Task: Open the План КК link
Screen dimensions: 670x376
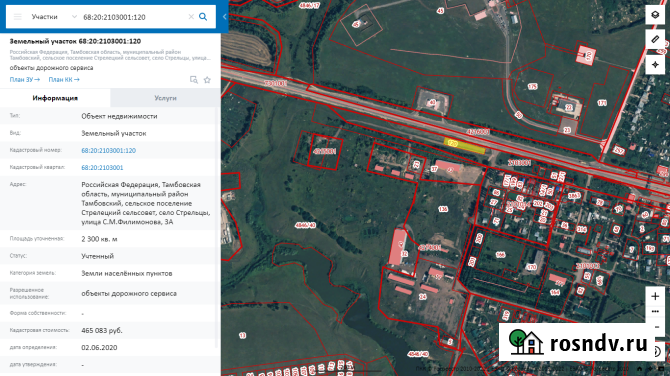Action: pyautogui.click(x=64, y=79)
